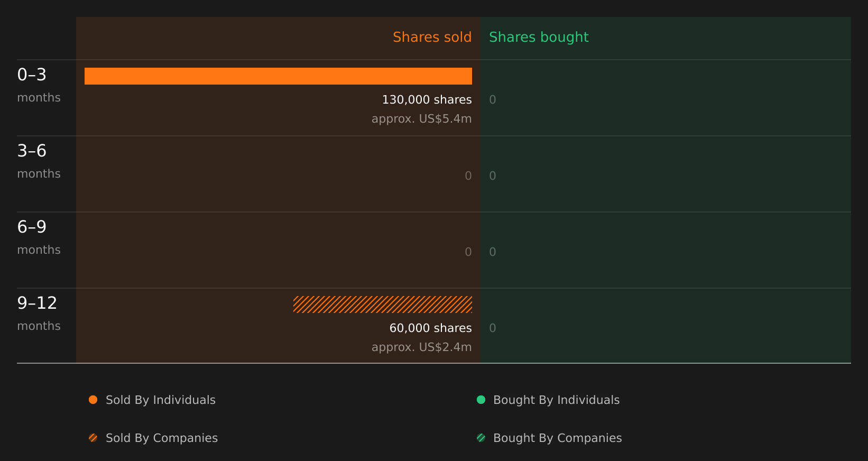Image resolution: width=868 pixels, height=461 pixels.
Task: Click the hatched orange bar for 9–12 months
Action: point(383,305)
